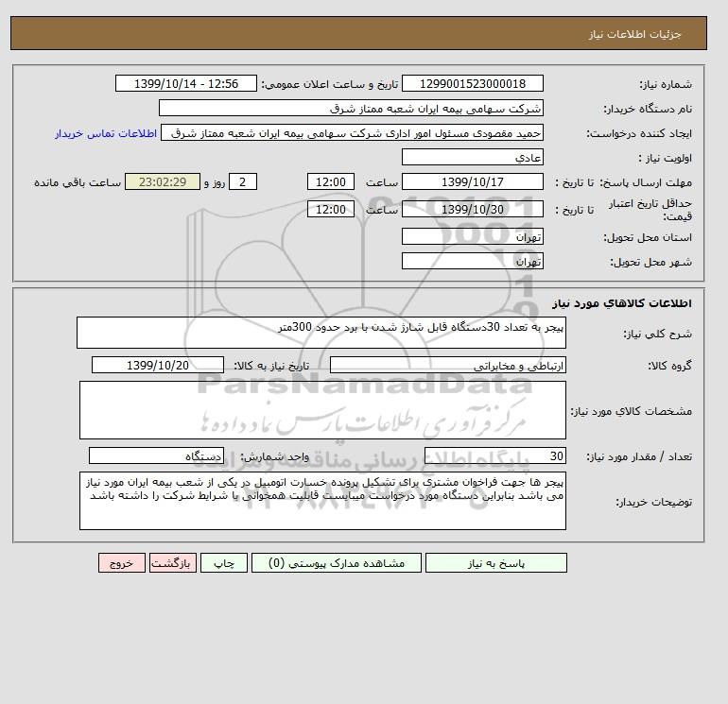Click the مشخصات کالای مورد نیاز text area

[x=322, y=410]
